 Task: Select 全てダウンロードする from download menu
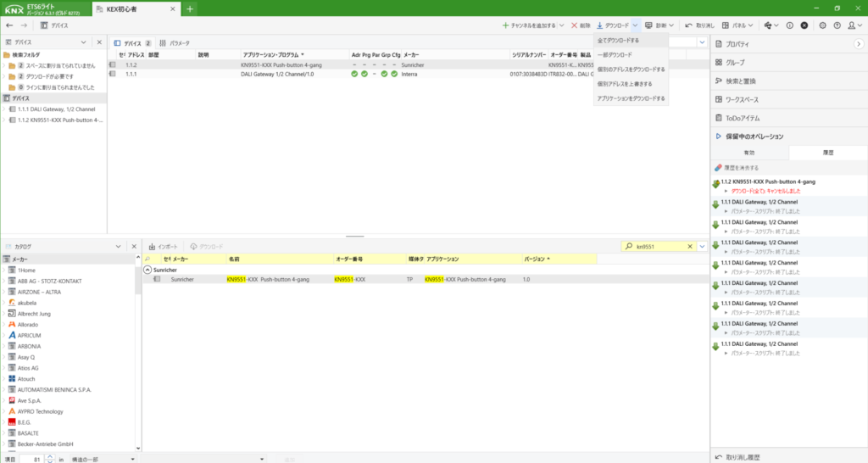[618, 40]
